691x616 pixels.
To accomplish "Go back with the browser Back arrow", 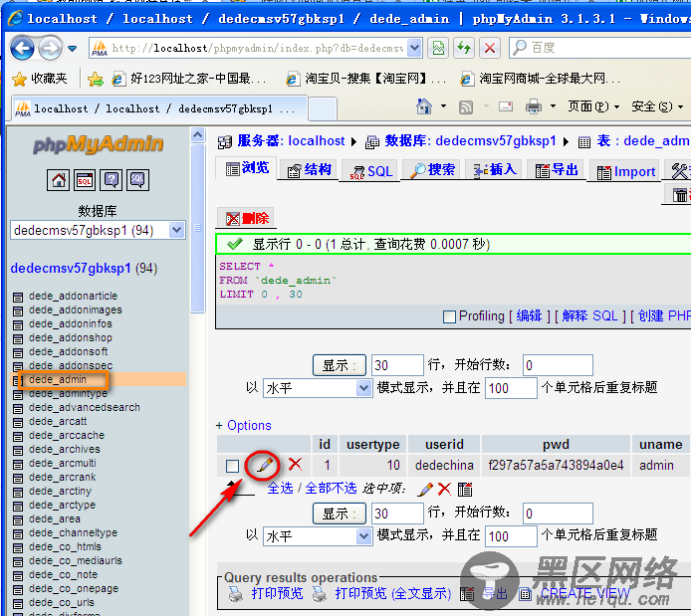I will [x=22, y=48].
